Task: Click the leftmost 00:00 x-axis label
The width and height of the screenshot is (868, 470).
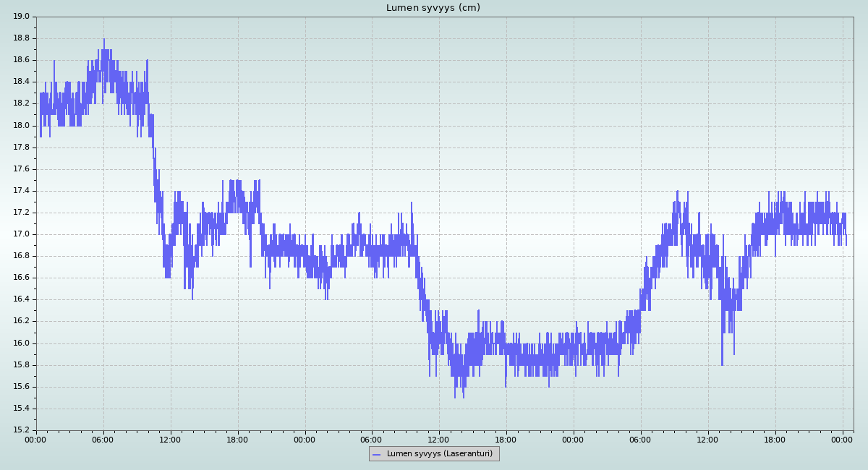Action: coord(36,439)
